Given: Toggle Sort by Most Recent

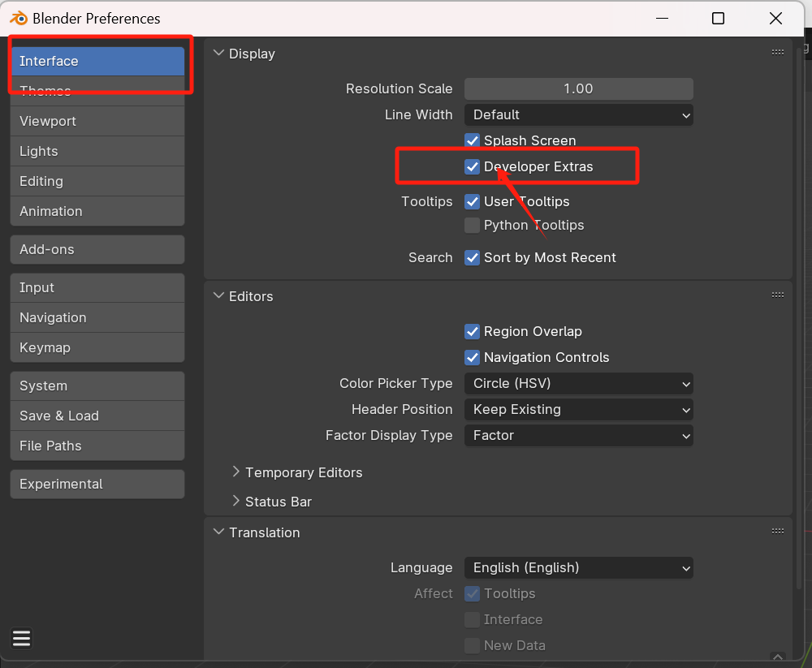Looking at the screenshot, I should coord(472,257).
